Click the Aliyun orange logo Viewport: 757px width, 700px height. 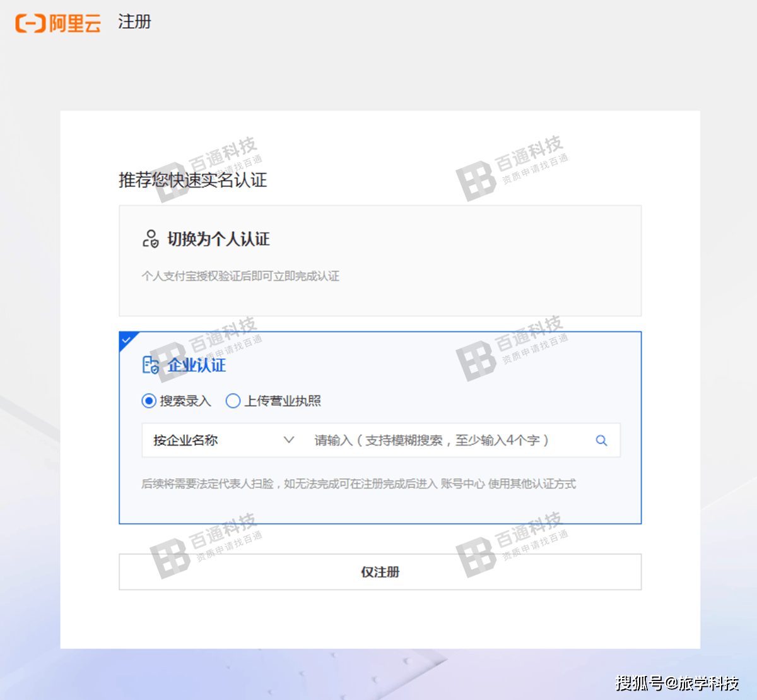tap(58, 23)
